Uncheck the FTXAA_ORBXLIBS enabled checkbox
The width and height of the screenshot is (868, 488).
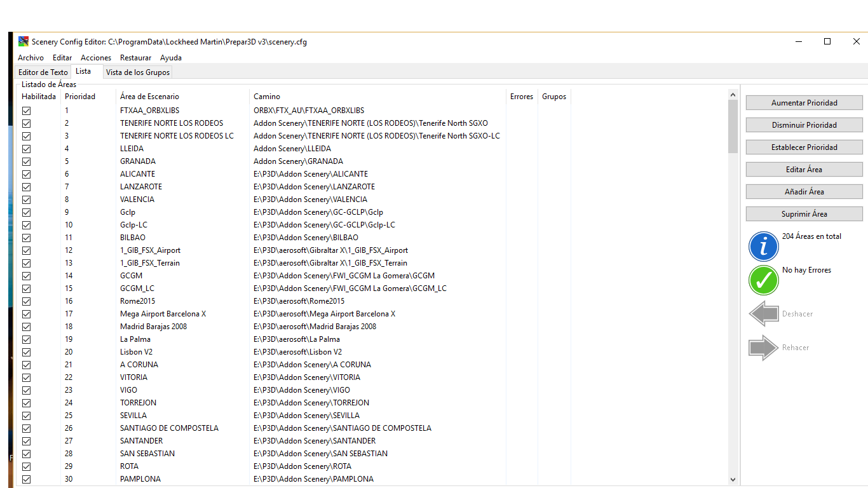pyautogui.click(x=27, y=111)
